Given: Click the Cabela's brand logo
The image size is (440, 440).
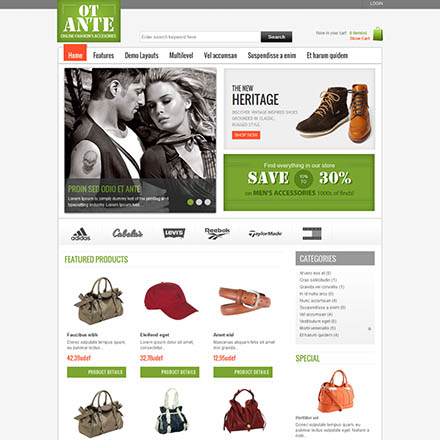Looking at the screenshot, I should (127, 233).
